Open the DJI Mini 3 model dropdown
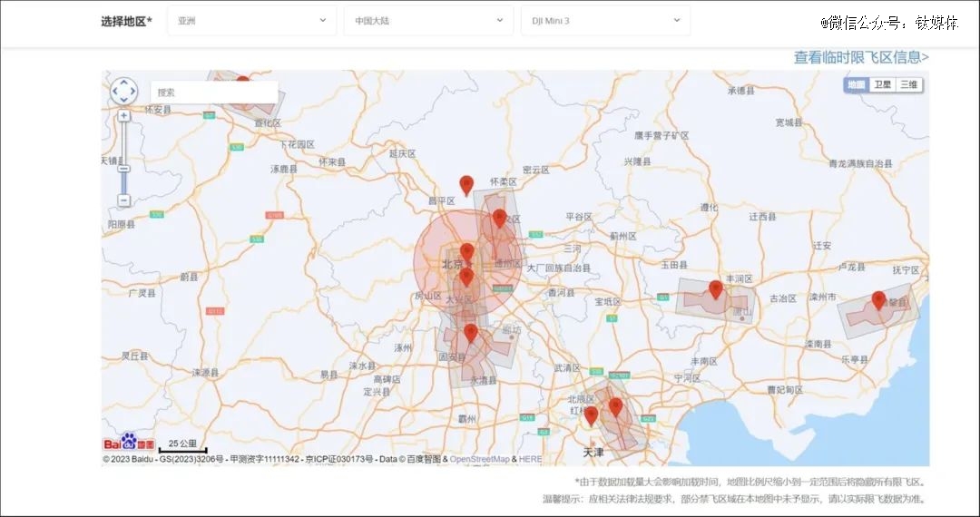 [x=605, y=21]
